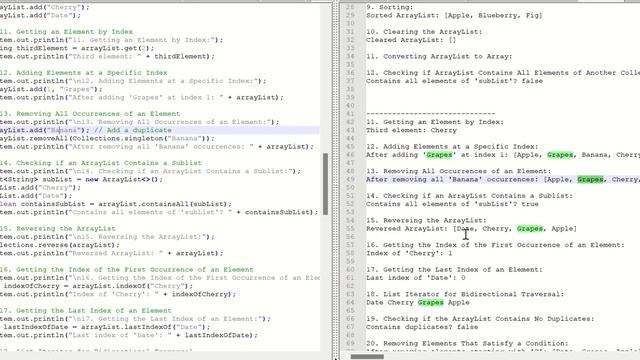Image resolution: width=640 pixels, height=360 pixels.
Task: Click the left pane's vertical scrollbar thumb
Action: pos(325,184)
